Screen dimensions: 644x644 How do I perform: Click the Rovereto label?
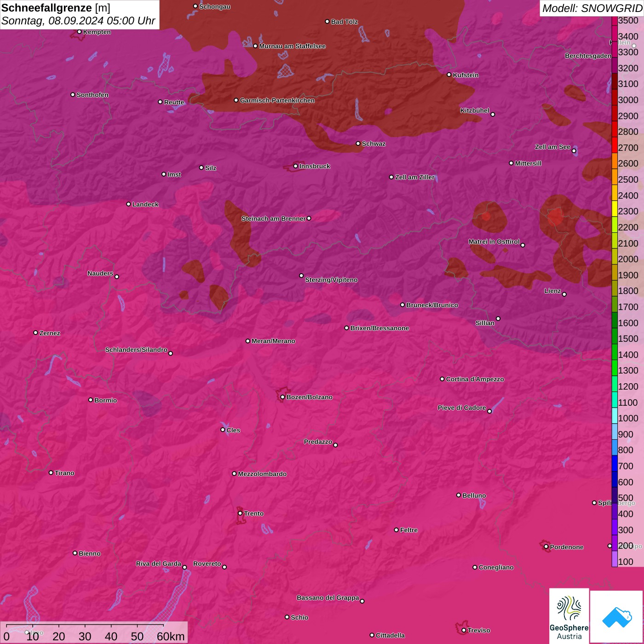coord(207,563)
